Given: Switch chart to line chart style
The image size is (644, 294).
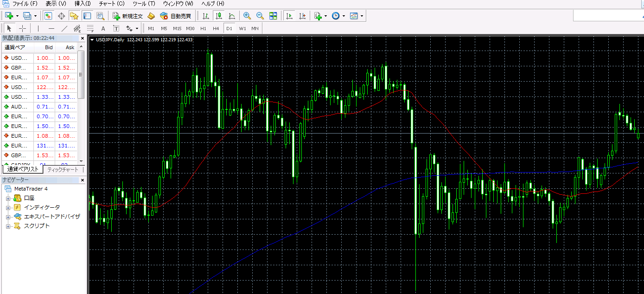Looking at the screenshot, I should click(x=231, y=16).
